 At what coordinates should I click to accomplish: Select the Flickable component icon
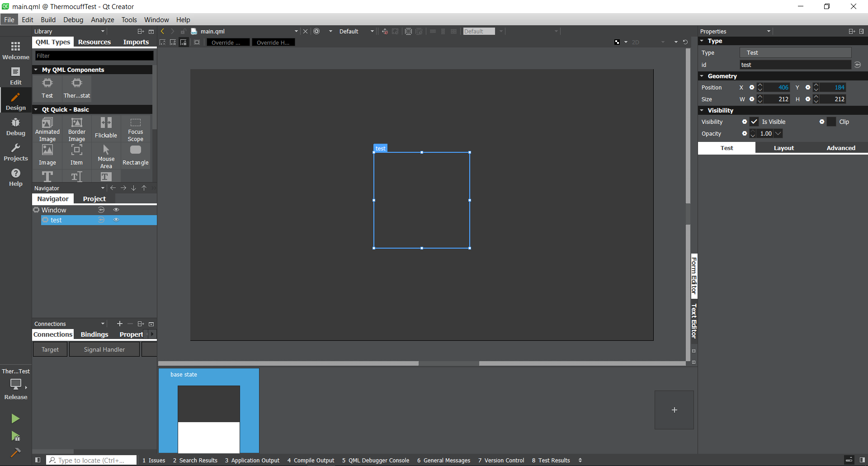[x=106, y=128]
